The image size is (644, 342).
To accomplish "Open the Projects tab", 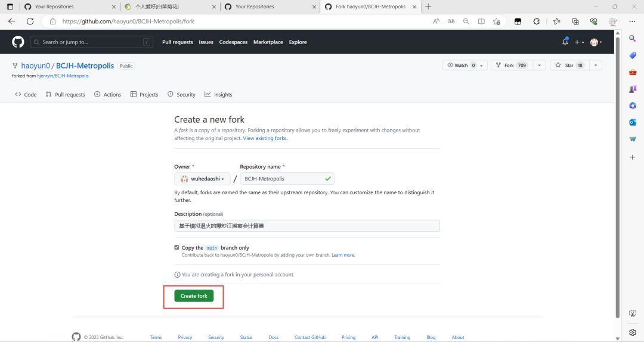I will tap(144, 94).
